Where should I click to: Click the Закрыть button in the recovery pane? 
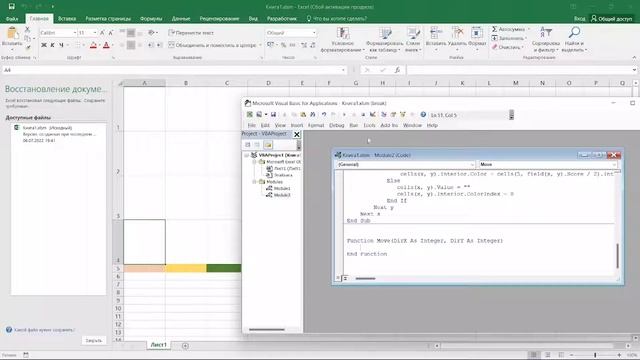pos(94,340)
